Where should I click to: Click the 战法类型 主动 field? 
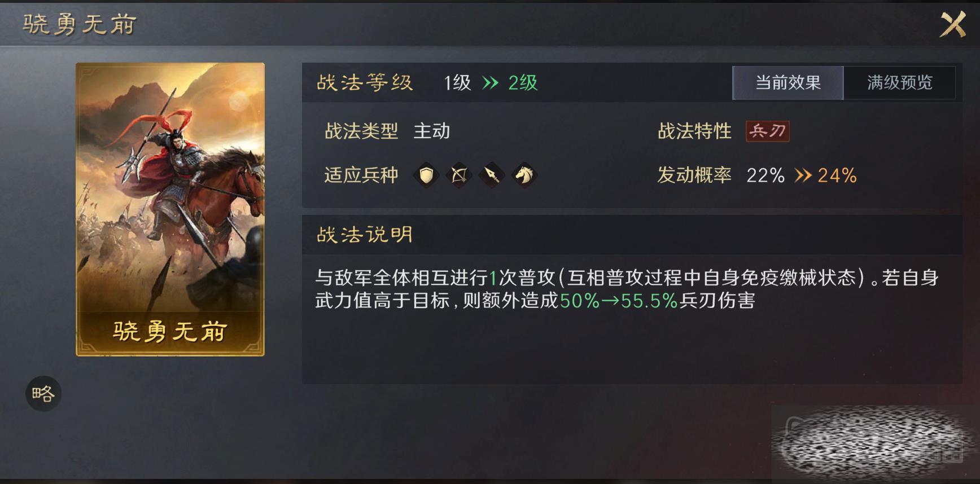tap(387, 131)
